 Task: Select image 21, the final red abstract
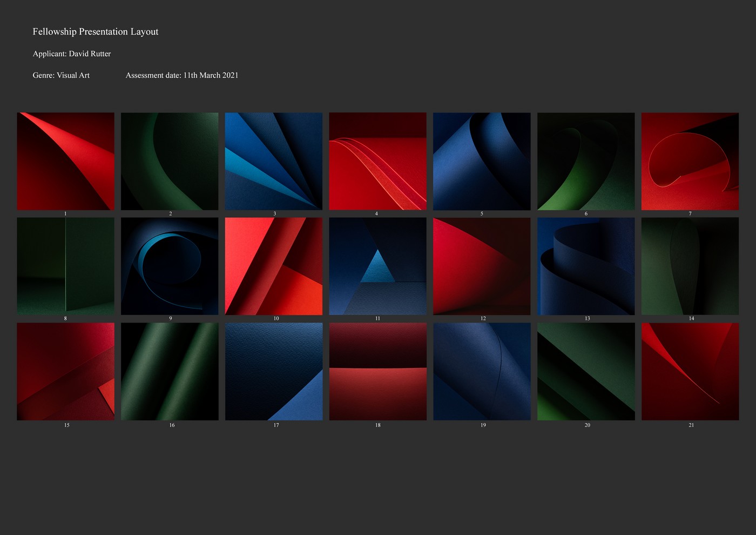coord(690,371)
